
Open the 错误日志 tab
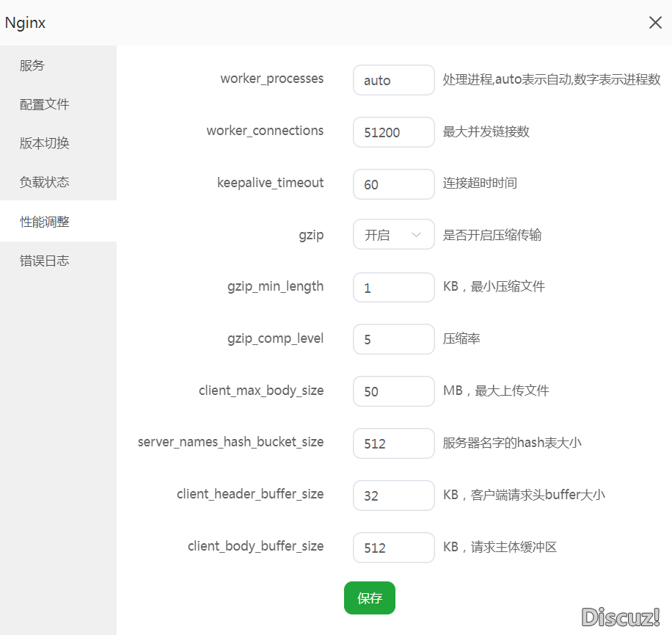coord(44,261)
